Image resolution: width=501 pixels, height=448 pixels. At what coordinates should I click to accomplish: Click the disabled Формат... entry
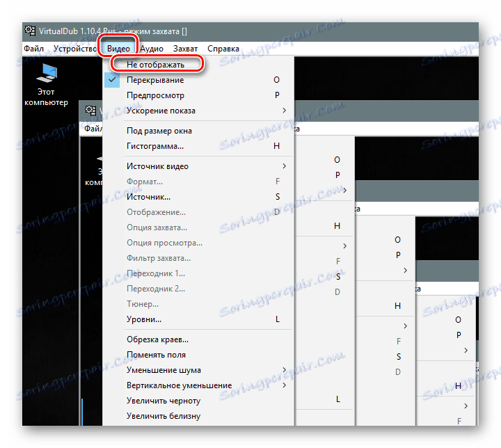[x=198, y=182]
